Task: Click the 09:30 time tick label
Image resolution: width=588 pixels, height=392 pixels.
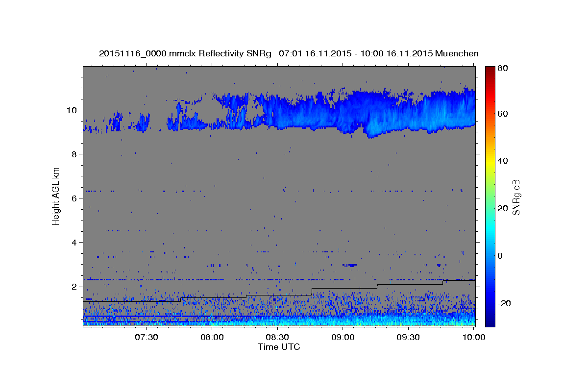Action: tap(408, 337)
